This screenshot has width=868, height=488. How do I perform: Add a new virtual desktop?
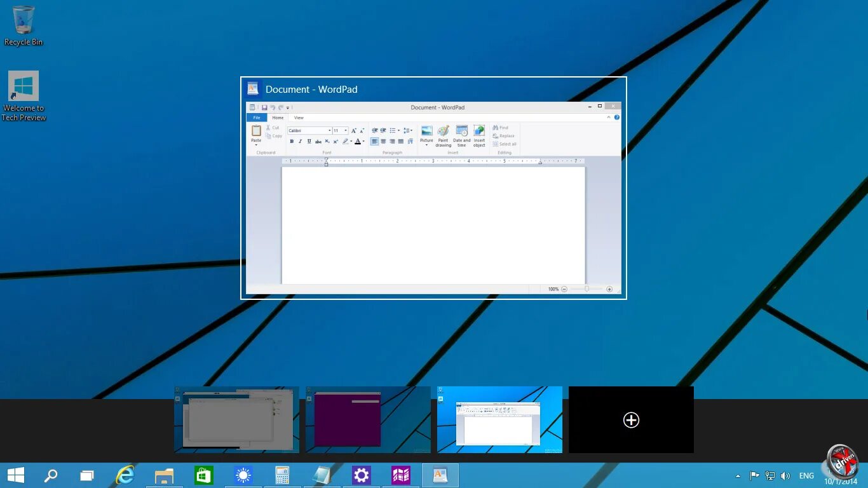click(631, 419)
